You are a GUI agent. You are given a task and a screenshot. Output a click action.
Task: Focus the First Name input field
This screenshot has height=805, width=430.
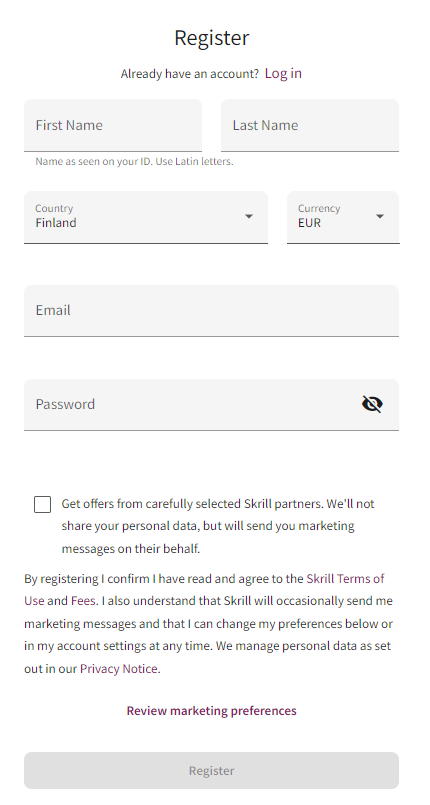click(113, 126)
